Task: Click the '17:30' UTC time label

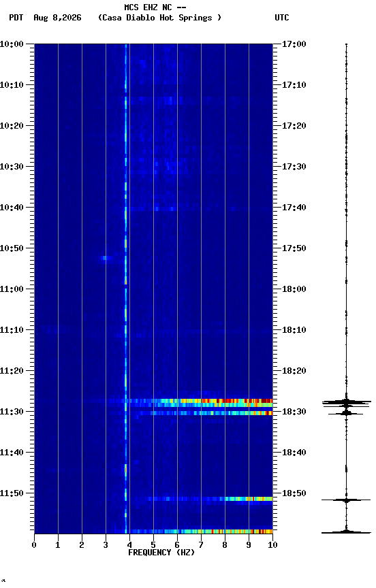Action: [x=294, y=167]
